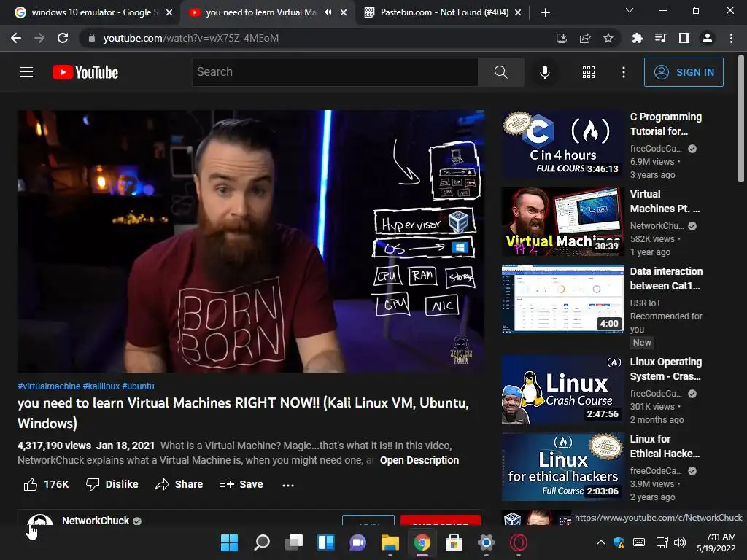Close the YouTube tab

[344, 12]
